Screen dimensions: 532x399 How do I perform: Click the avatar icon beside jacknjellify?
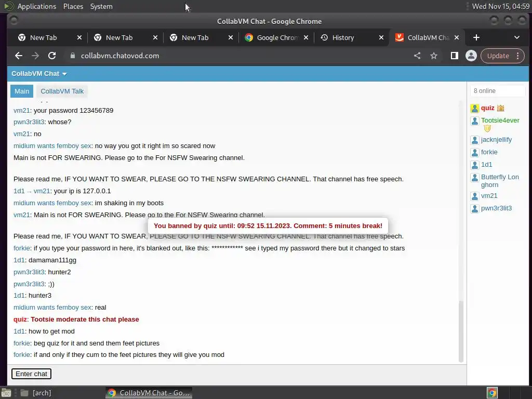[475, 140]
